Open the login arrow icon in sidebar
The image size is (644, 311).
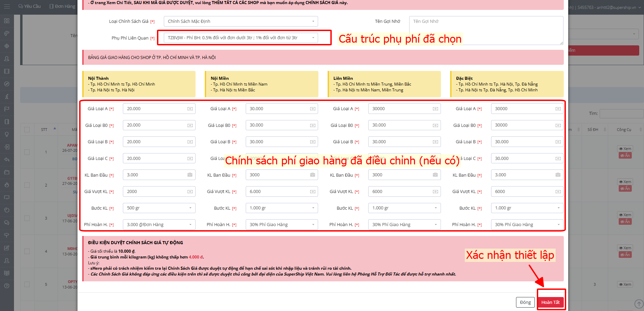tap(7, 147)
